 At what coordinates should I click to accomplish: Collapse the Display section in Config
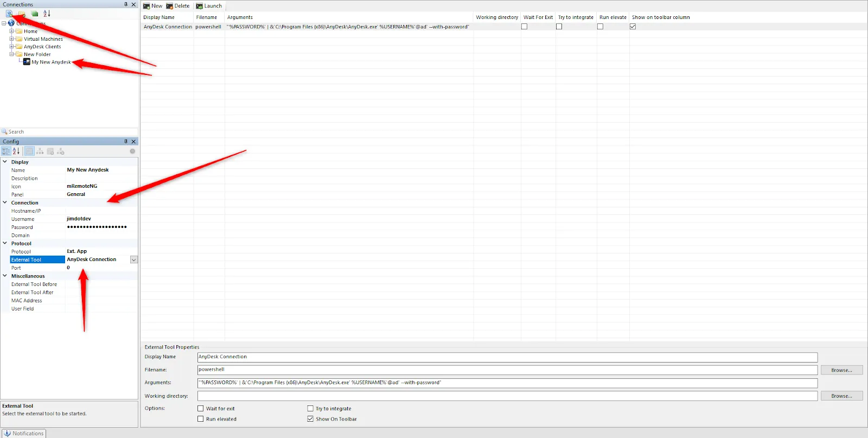point(5,162)
